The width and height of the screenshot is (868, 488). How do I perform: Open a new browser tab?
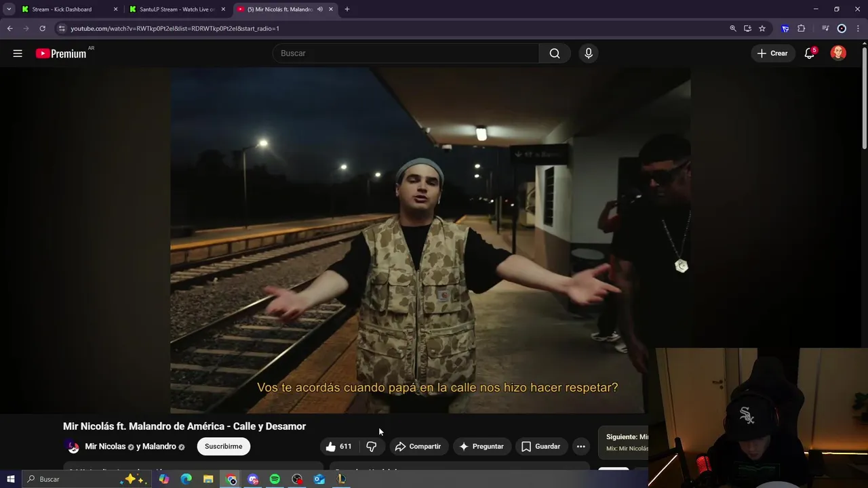click(347, 9)
